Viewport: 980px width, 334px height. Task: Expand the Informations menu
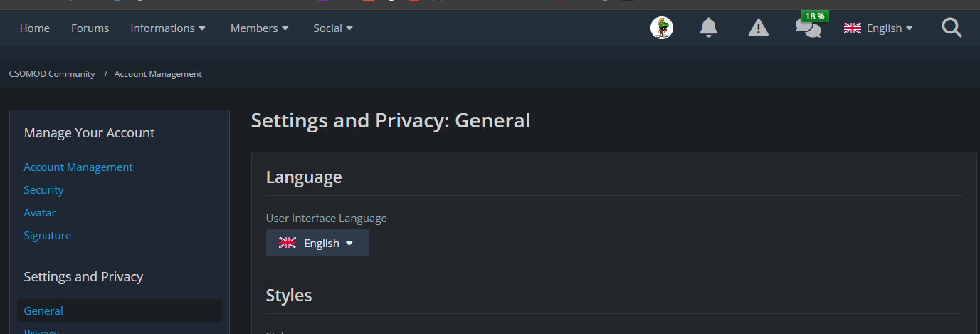(x=168, y=28)
